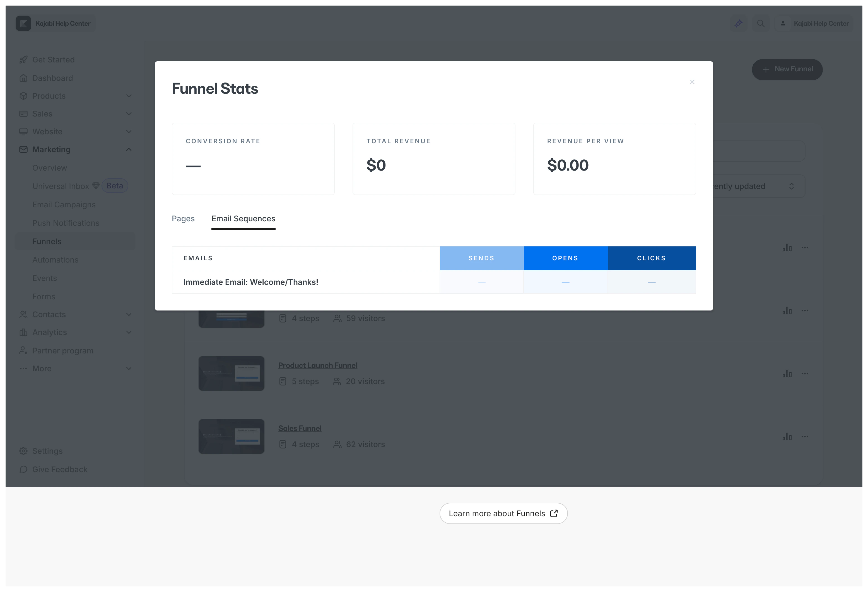Open Learn more about Funnels link
Screen dimensions: 868x592
tap(503, 513)
